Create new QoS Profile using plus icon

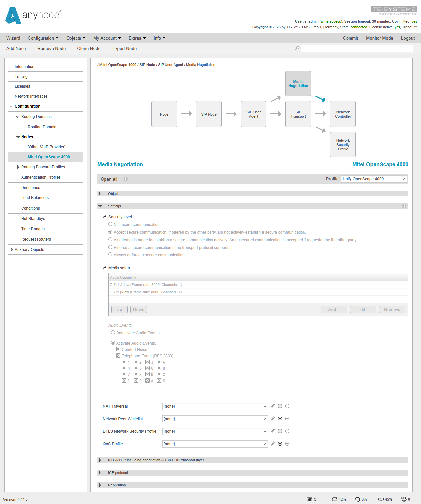(x=280, y=444)
